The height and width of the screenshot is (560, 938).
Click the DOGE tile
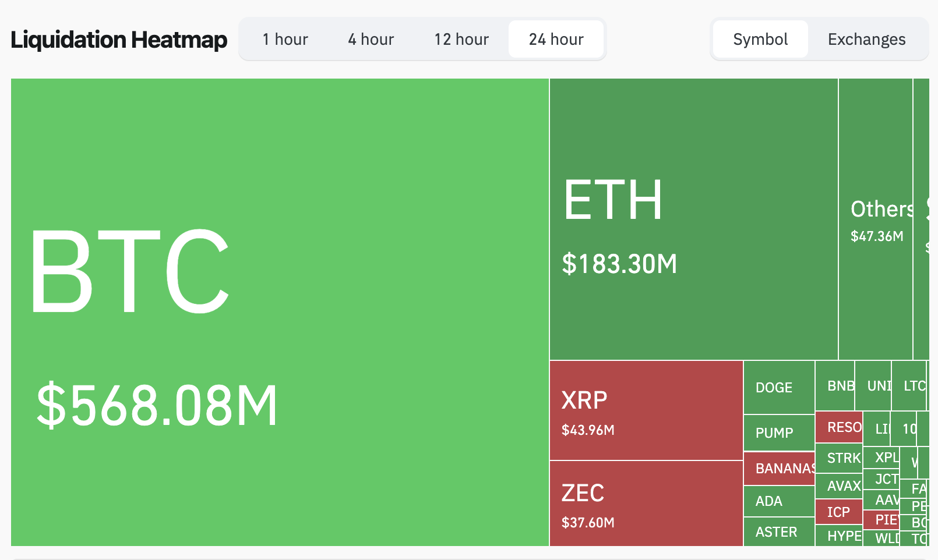[x=778, y=387]
